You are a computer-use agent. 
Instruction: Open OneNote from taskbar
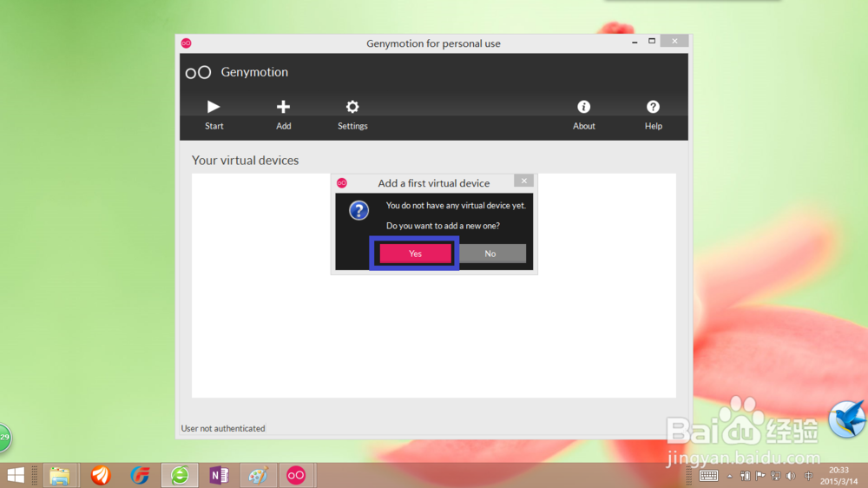(x=219, y=475)
